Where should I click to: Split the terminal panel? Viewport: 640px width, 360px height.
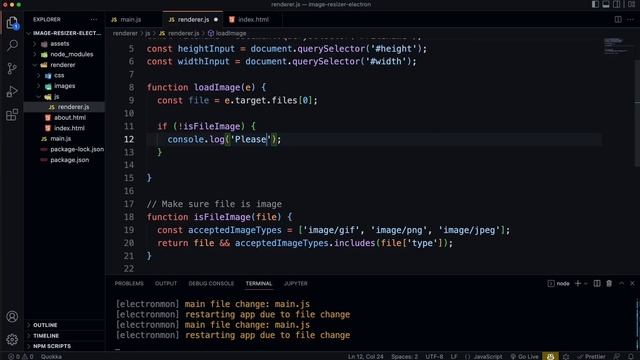(x=597, y=283)
